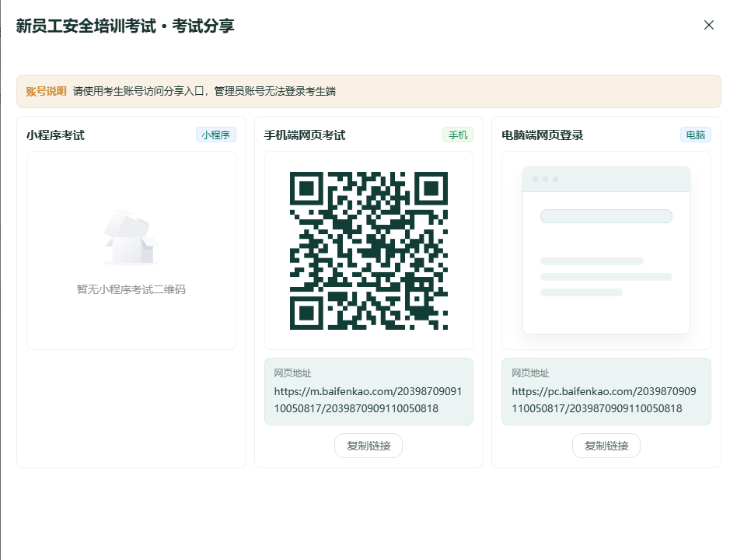Click the empty box placeholder icon

click(x=131, y=238)
